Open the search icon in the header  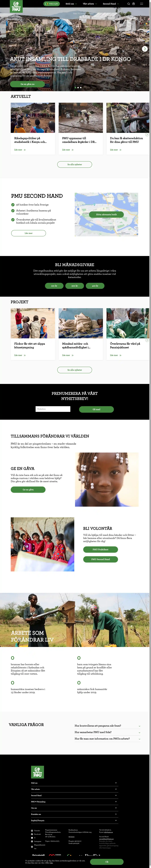128,4
